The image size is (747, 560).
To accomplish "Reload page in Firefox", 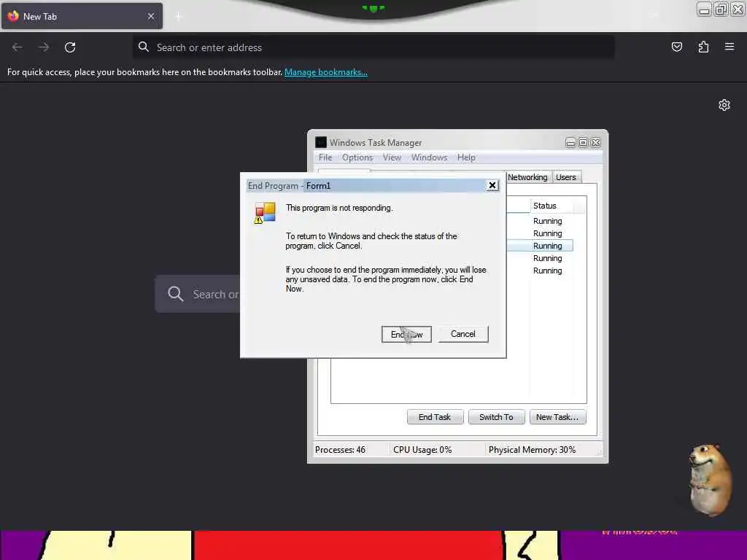I will 70,47.
